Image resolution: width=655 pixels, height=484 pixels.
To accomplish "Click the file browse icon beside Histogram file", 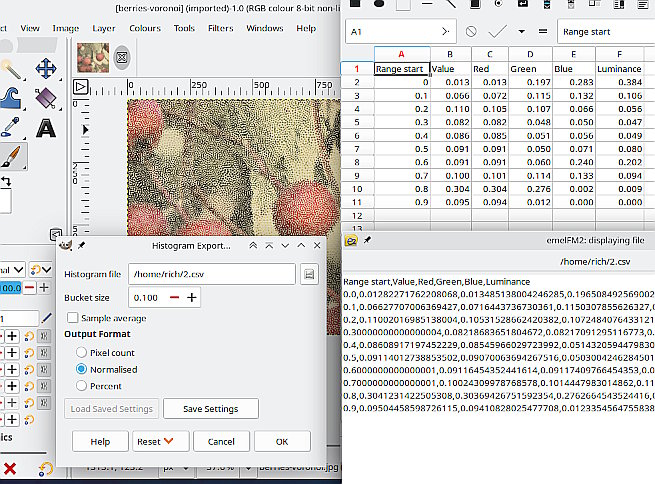I will coord(309,274).
